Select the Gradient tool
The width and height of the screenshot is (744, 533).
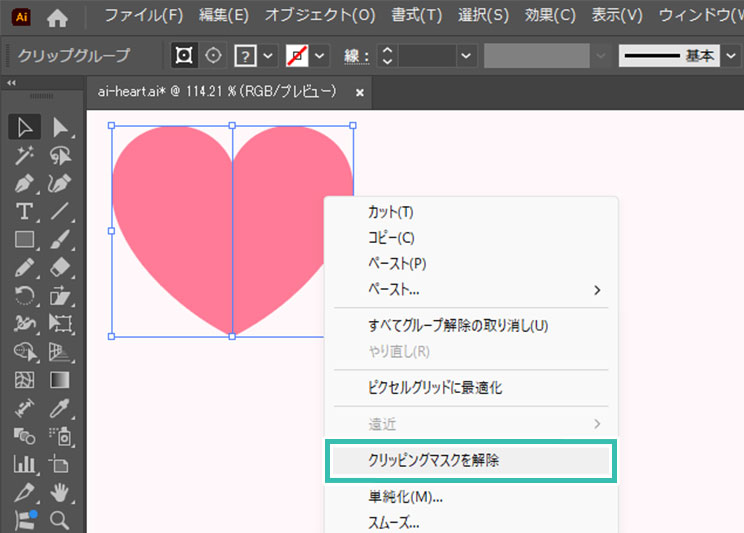click(61, 380)
